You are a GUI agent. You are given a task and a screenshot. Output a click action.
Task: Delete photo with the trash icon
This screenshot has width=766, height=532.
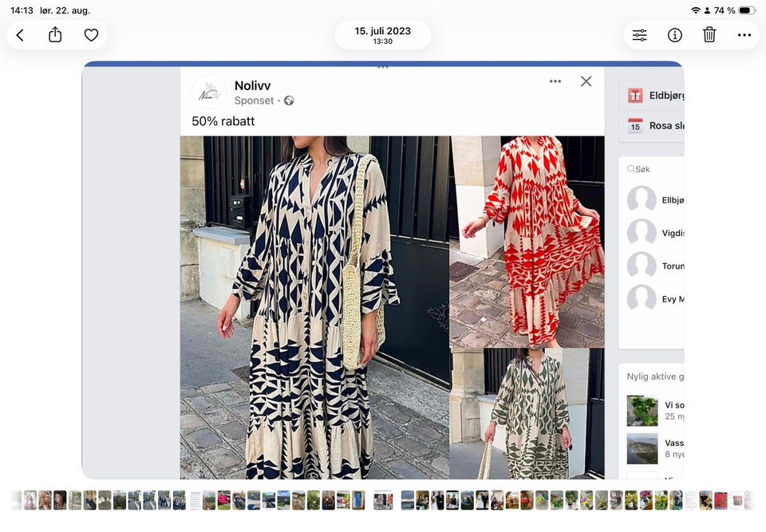coord(709,35)
